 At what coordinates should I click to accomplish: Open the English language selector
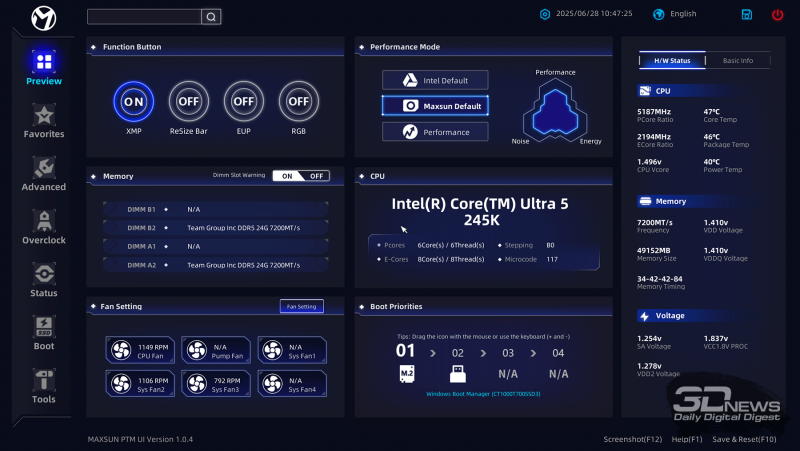tap(683, 14)
